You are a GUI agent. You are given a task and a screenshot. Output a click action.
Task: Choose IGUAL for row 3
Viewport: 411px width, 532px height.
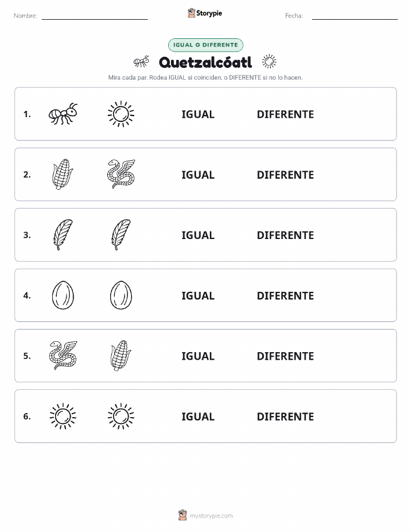[198, 235]
